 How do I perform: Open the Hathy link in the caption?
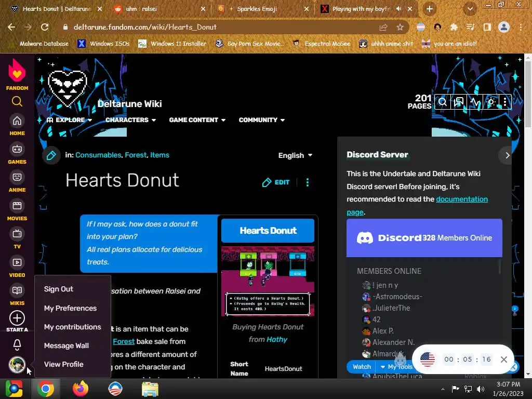277,339
